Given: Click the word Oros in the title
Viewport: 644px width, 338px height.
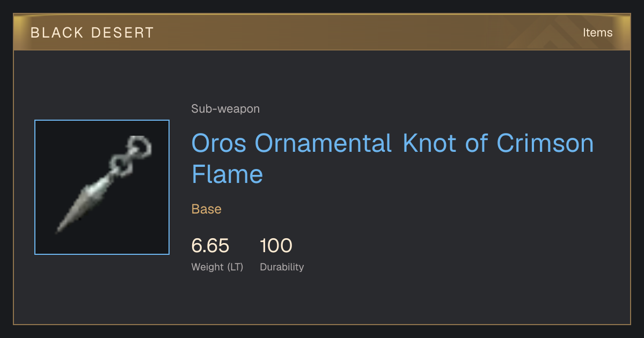Looking at the screenshot, I should click(219, 143).
